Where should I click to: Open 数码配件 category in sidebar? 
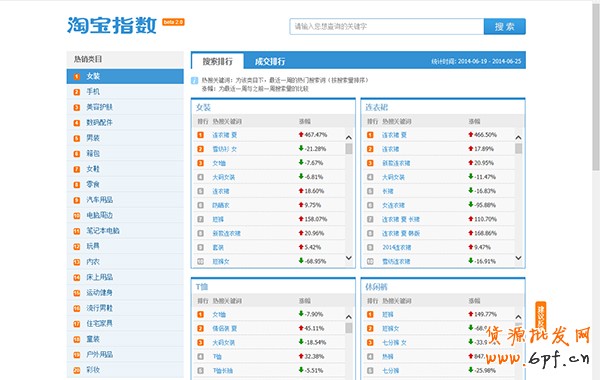click(125, 122)
